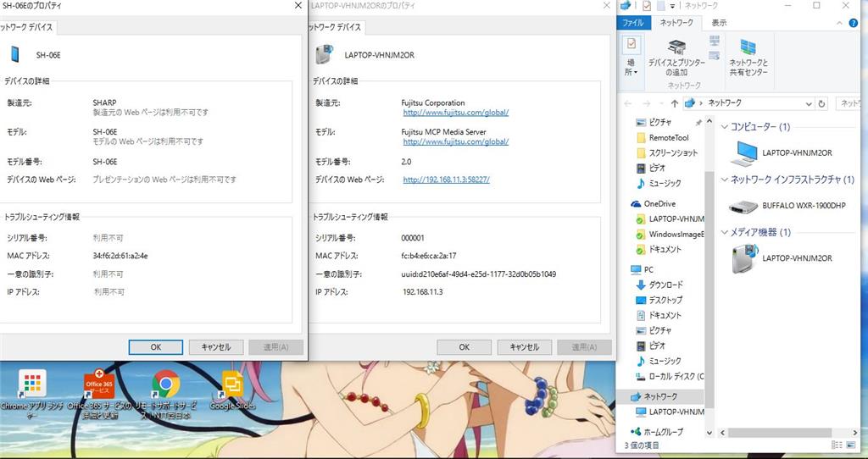This screenshot has height=459, width=868.
Task: Select the LAPTOP-VHNJM2OR computer under コンピューター
Action: coord(781,153)
